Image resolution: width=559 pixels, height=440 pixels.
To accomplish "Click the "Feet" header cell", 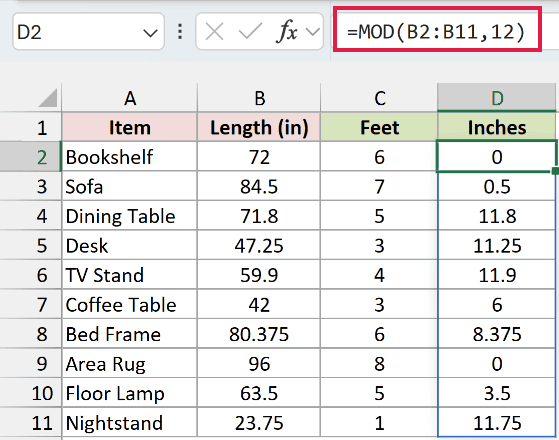I will pos(379,127).
